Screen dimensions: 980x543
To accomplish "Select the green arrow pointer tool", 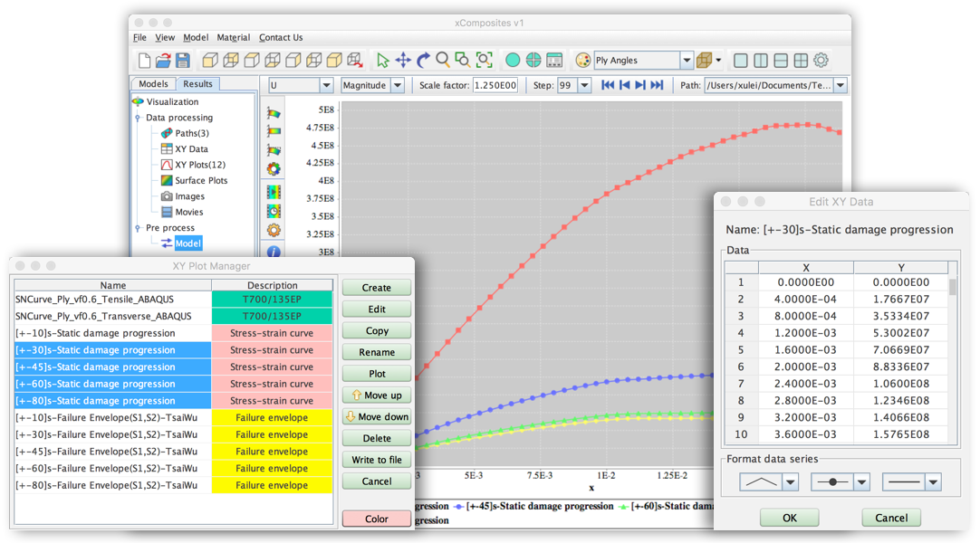I will [x=383, y=61].
